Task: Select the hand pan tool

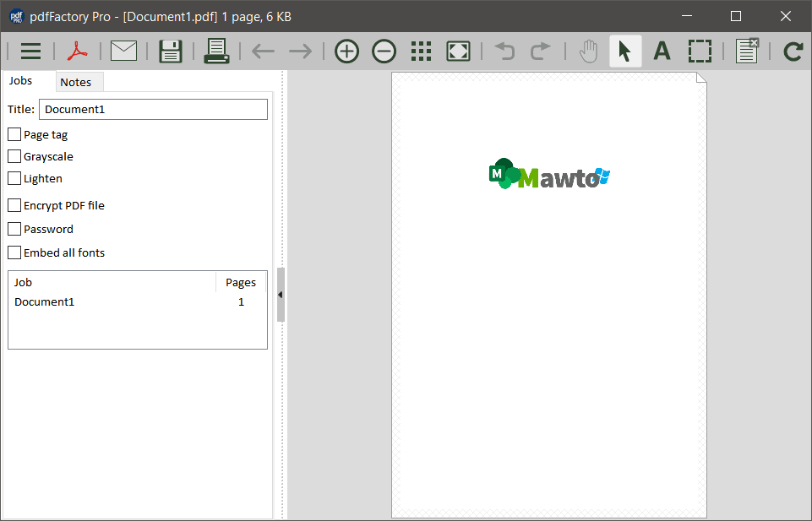Action: [x=588, y=52]
